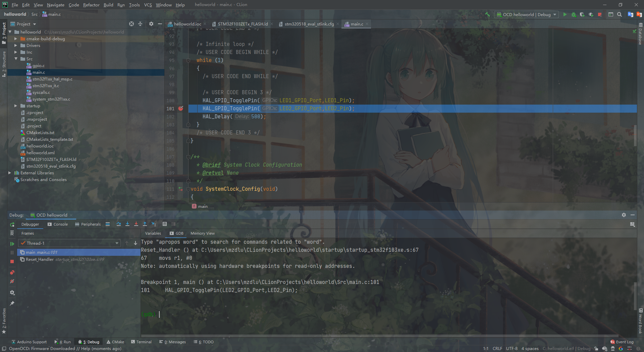Start debugging with the bug icon

click(x=574, y=14)
